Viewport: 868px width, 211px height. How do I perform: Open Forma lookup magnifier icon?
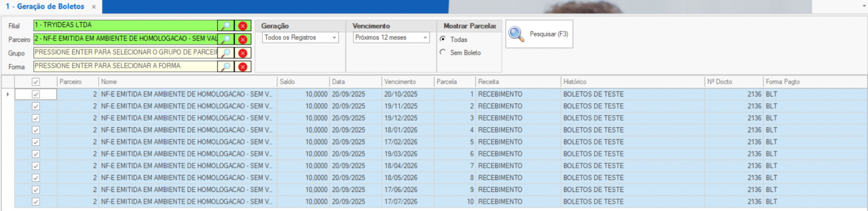click(x=226, y=67)
